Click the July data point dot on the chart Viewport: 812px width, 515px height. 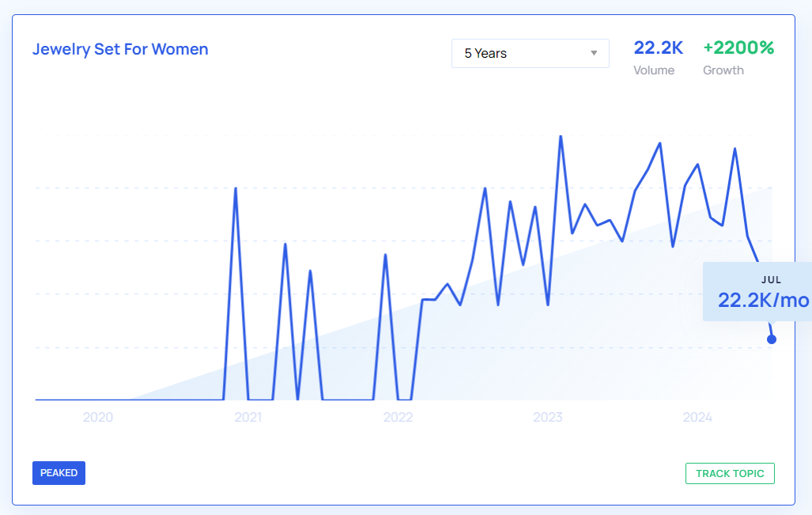[772, 339]
